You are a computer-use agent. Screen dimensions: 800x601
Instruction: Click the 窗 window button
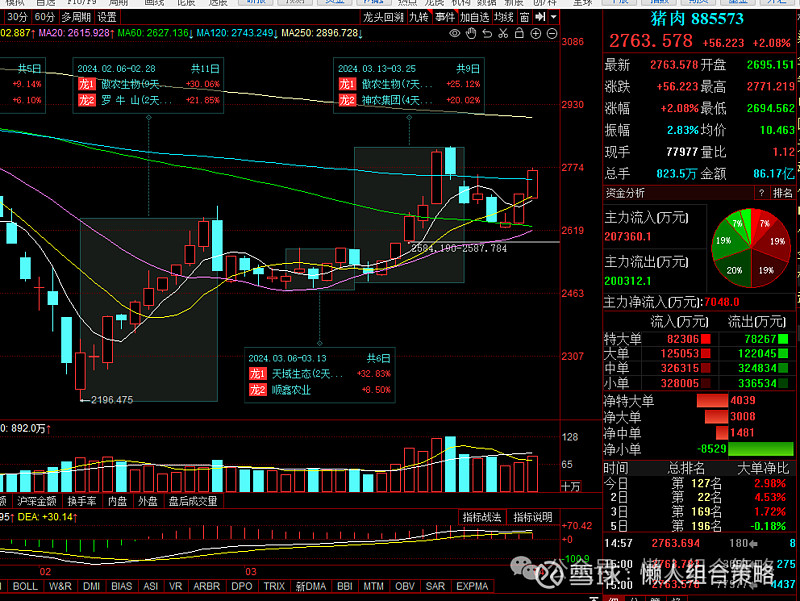click(x=524, y=17)
